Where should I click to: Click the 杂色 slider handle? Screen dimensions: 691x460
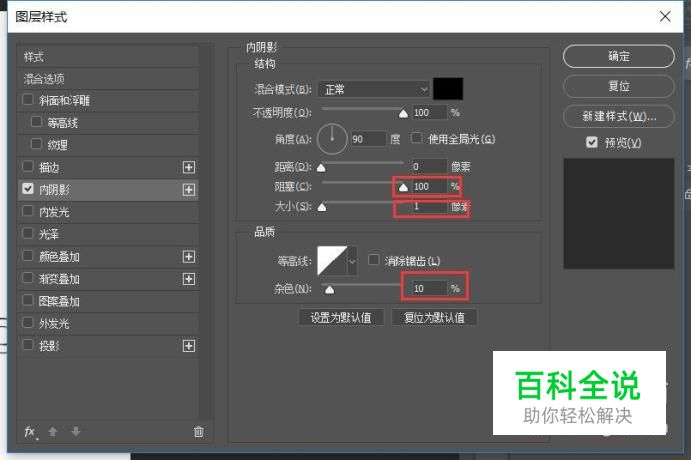coord(329,289)
